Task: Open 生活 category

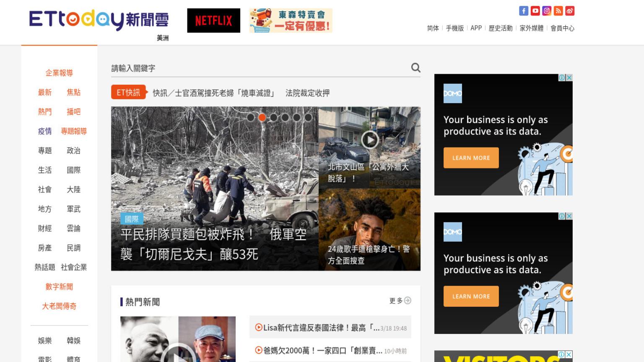Action: coord(45,170)
